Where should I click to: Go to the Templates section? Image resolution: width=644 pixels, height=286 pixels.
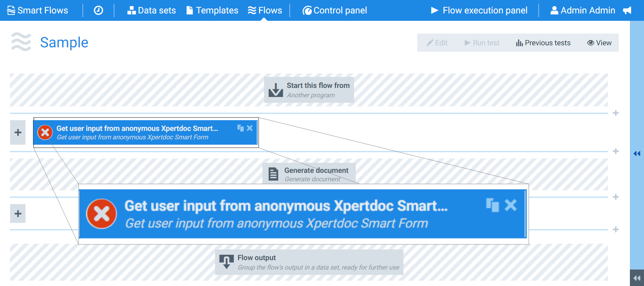click(x=212, y=10)
